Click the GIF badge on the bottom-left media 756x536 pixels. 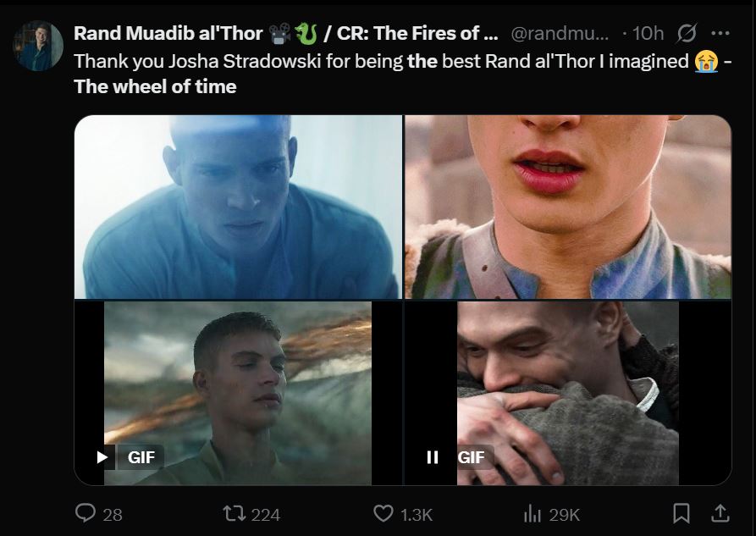tap(141, 457)
